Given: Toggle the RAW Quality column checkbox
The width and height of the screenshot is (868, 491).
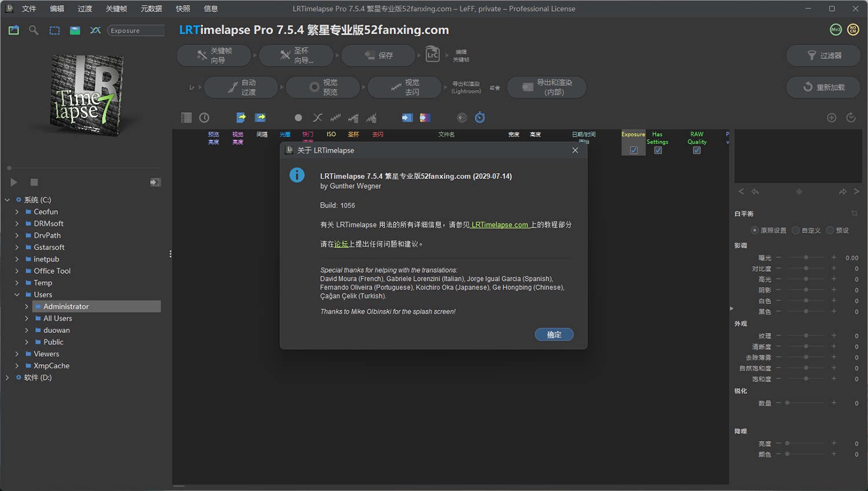Looking at the screenshot, I should pos(697,150).
